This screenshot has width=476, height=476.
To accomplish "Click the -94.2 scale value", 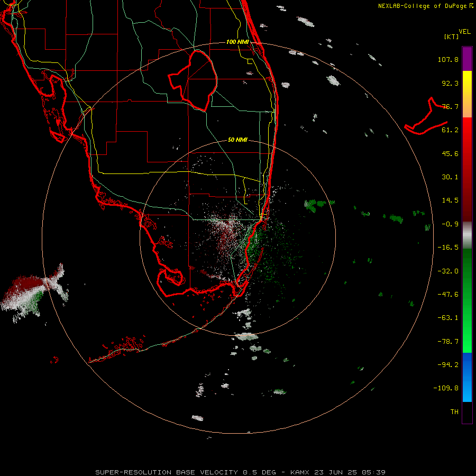I will pos(448,365).
